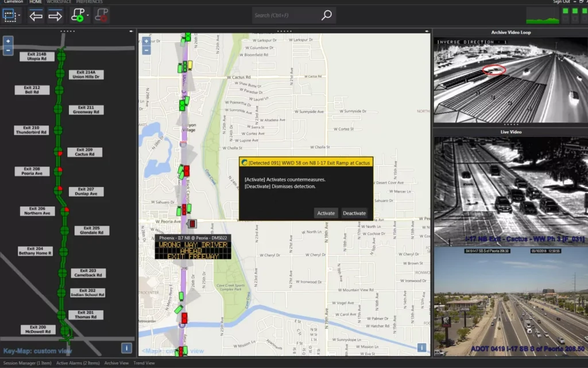This screenshot has width=588, height=368.
Task: Open Active Alarms (2 Items) in status bar
Action: [x=78, y=363]
